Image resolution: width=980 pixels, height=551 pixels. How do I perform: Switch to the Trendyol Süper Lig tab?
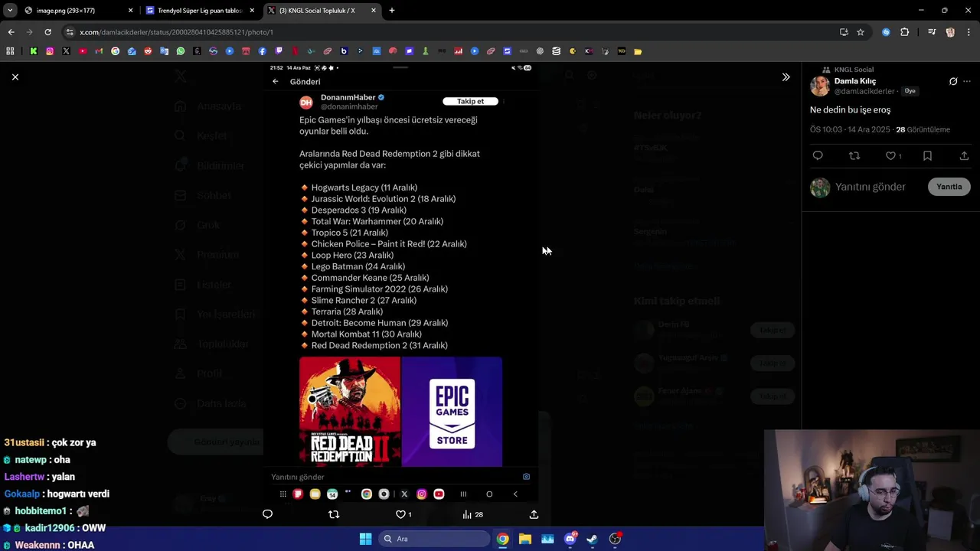199,11
